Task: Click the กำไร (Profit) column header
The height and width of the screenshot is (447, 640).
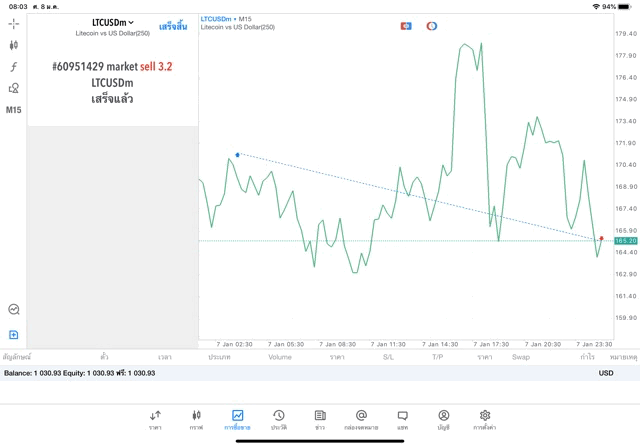Action: click(x=587, y=357)
